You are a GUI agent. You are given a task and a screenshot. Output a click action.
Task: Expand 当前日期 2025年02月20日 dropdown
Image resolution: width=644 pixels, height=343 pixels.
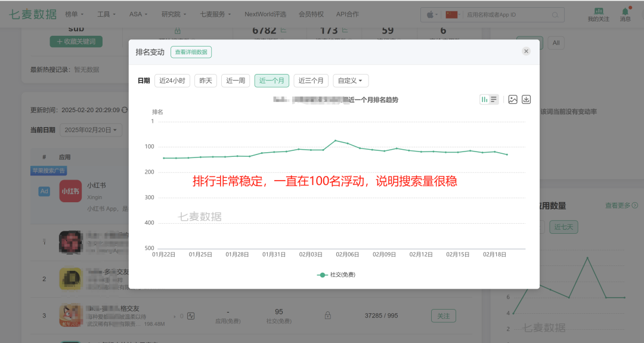click(92, 129)
